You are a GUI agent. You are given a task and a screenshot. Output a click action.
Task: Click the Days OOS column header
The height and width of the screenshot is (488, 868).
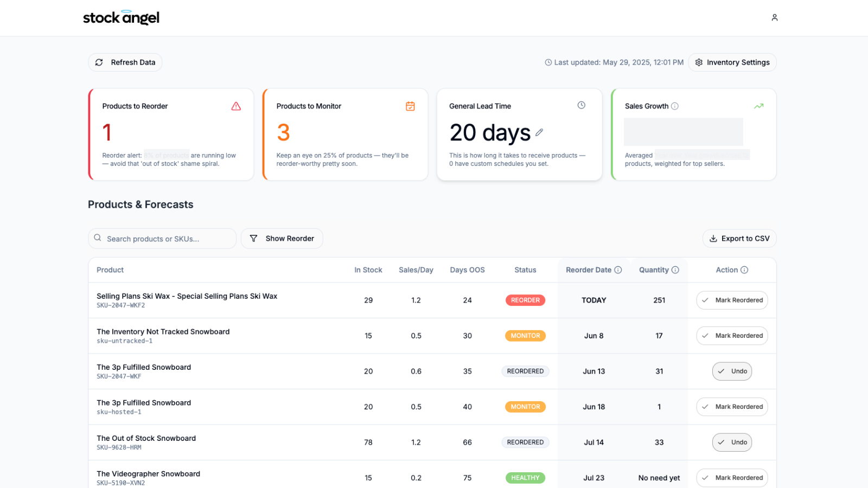click(467, 270)
